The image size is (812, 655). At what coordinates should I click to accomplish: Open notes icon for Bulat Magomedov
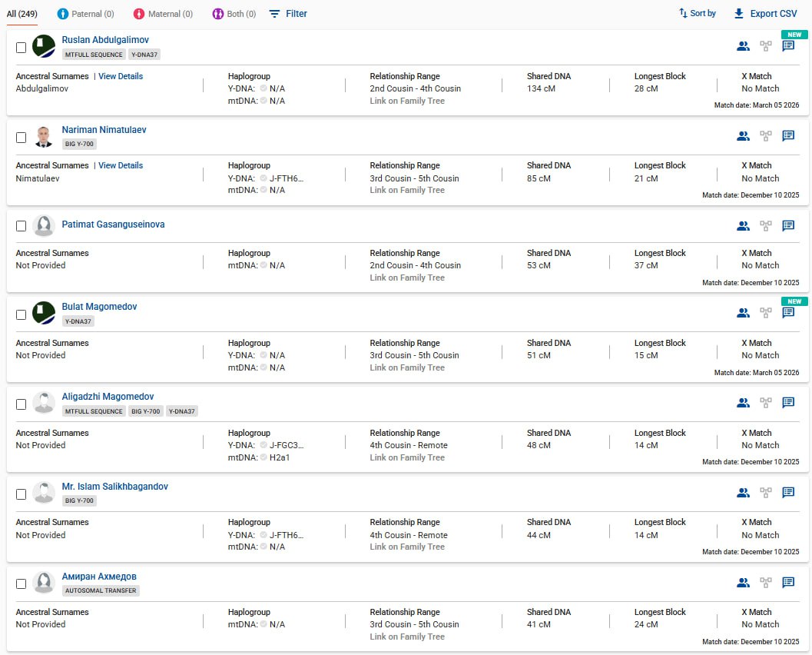point(788,312)
